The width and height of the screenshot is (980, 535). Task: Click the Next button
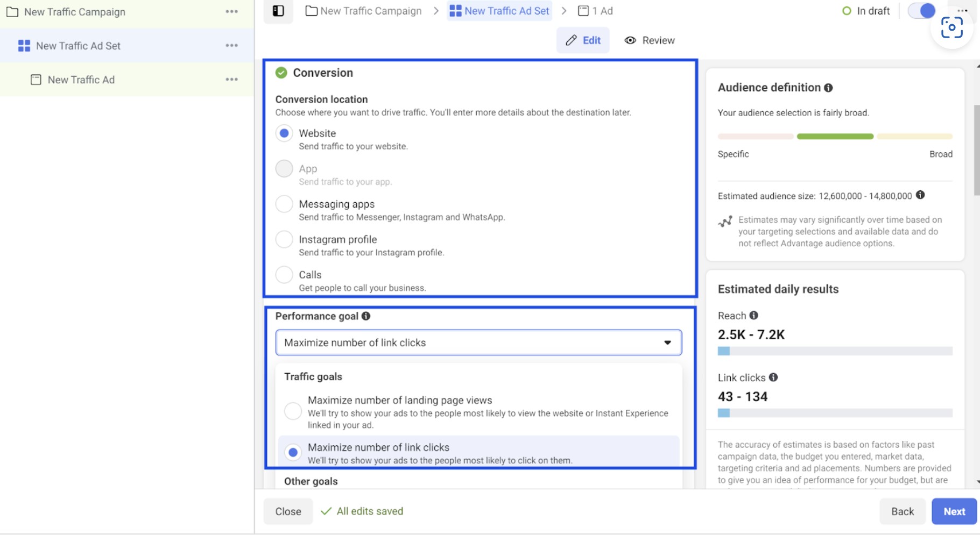point(953,511)
